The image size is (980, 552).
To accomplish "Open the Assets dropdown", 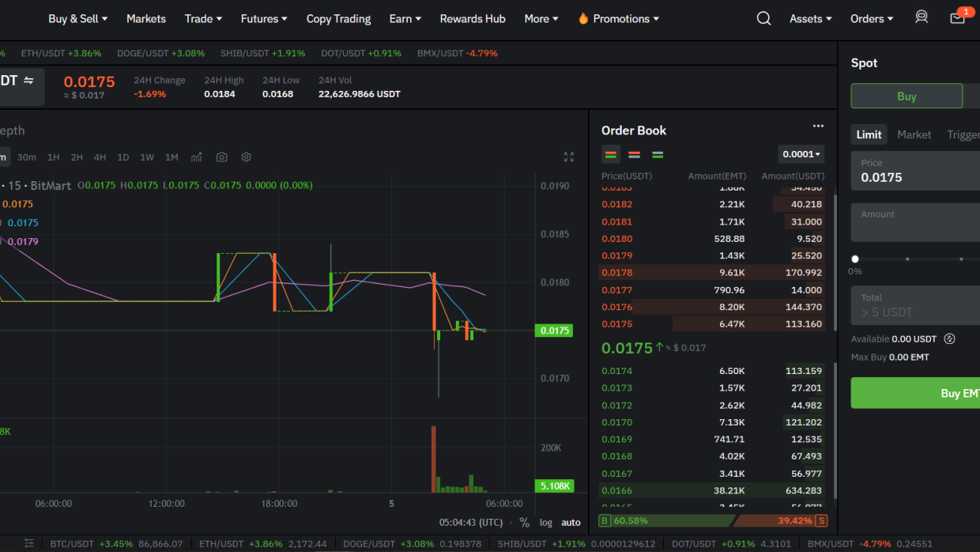I will 810,18.
